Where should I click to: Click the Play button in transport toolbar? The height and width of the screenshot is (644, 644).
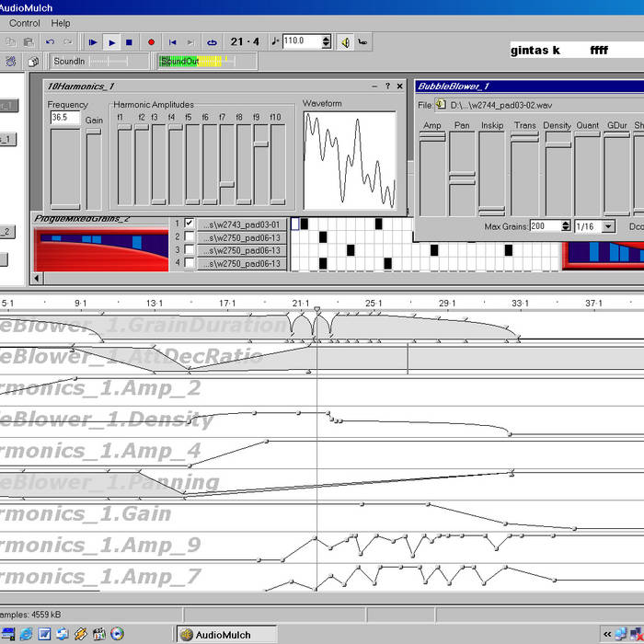pyautogui.click(x=111, y=42)
